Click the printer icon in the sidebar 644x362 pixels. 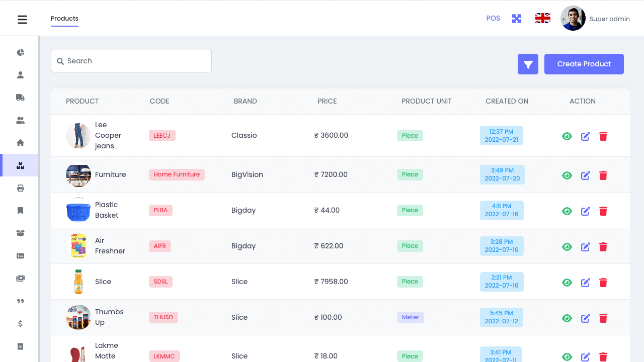pyautogui.click(x=20, y=188)
